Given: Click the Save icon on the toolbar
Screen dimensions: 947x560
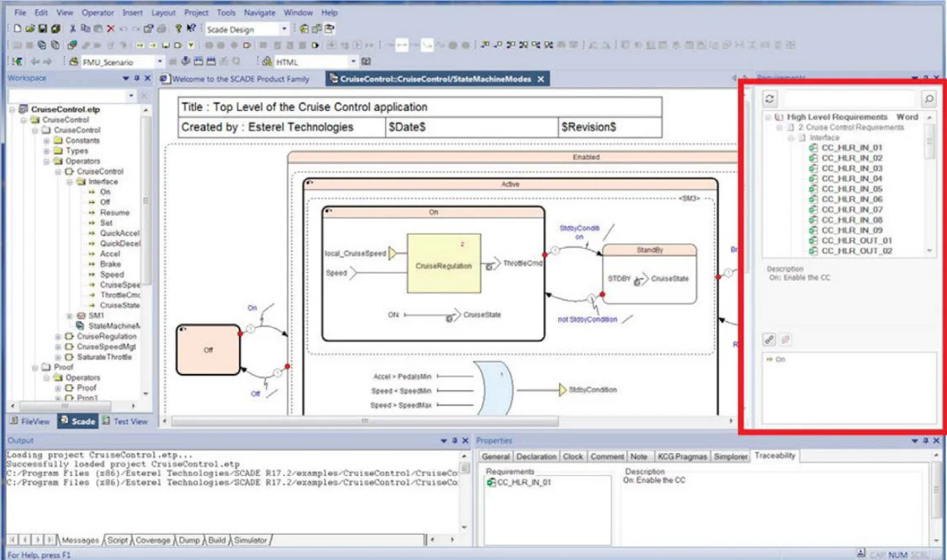Looking at the screenshot, I should pos(41,29).
